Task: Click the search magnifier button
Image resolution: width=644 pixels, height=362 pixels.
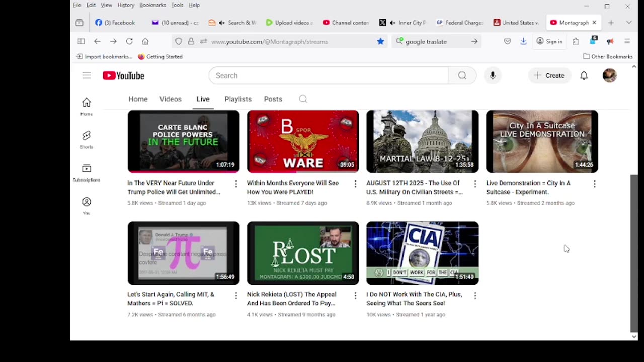Action: coord(462,75)
